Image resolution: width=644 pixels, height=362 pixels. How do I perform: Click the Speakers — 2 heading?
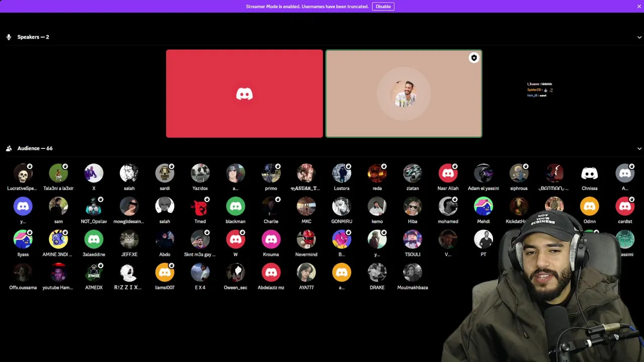pos(33,37)
